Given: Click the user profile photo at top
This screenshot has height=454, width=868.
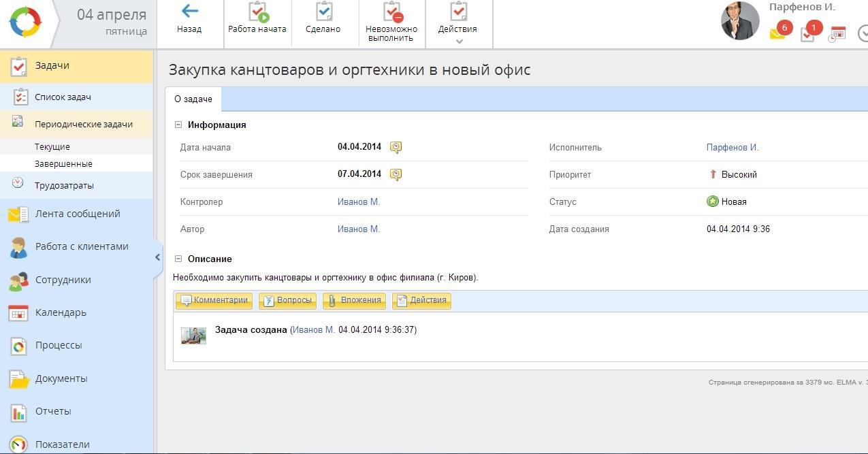Looking at the screenshot, I should (x=739, y=21).
